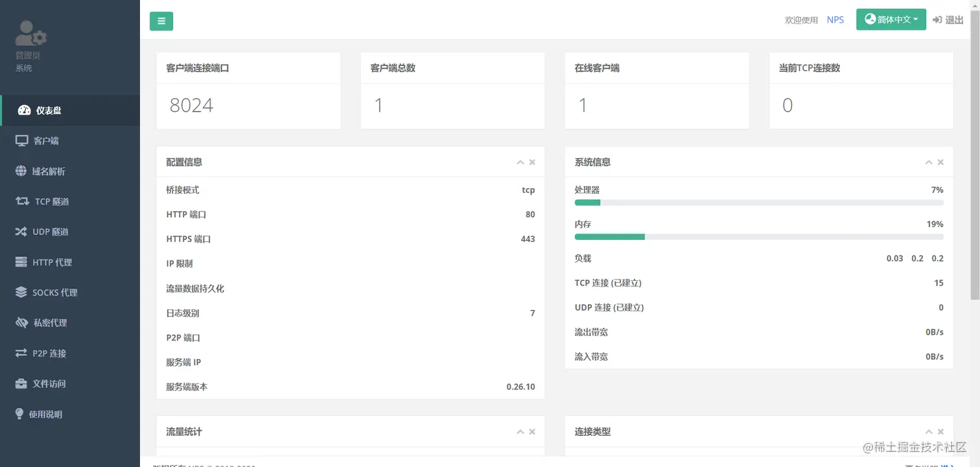Viewport: 980px width, 467px height.
Task: Click the server icon for HTTP 代理
Action: pos(21,262)
